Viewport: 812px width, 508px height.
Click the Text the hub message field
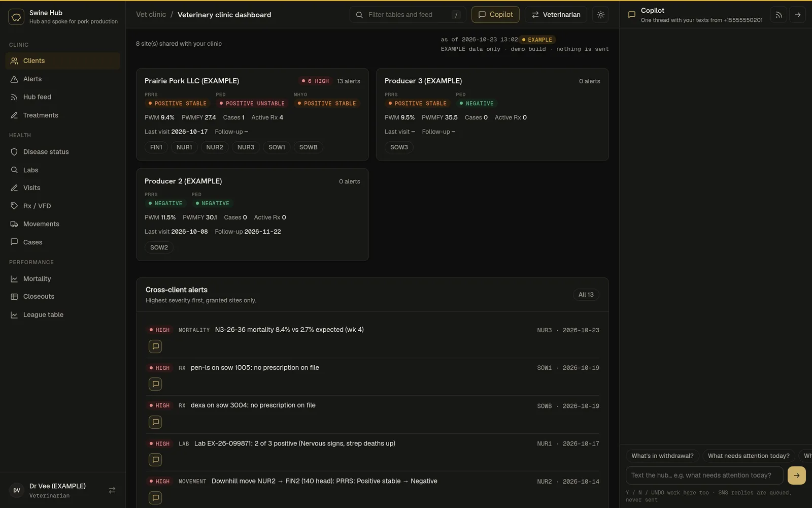click(704, 475)
